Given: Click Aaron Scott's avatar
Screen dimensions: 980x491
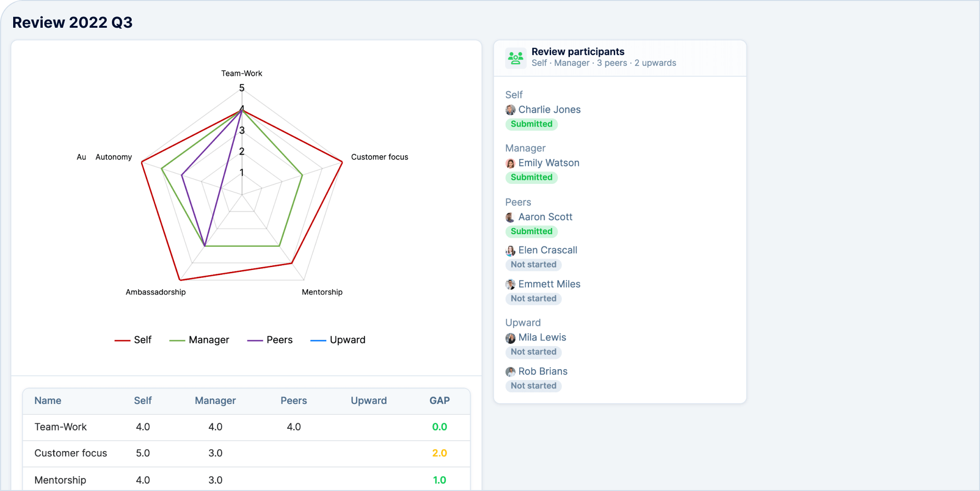Looking at the screenshot, I should (510, 217).
